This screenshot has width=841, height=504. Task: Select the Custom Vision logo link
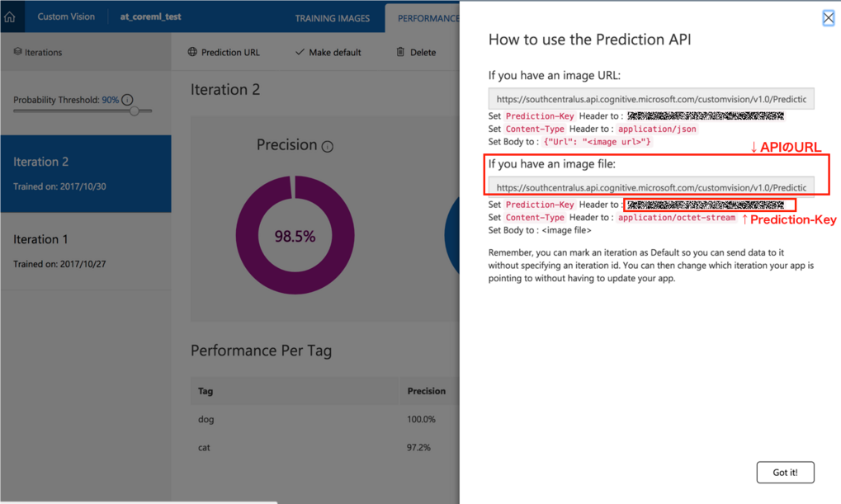[x=66, y=16]
